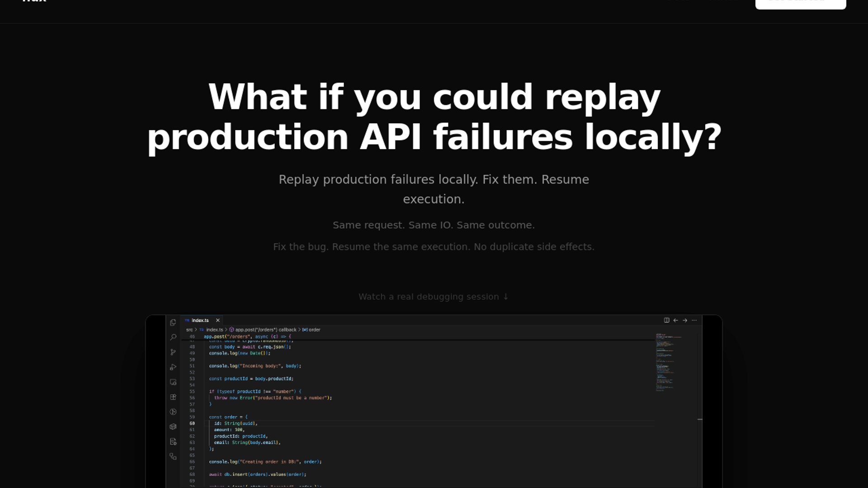Select the index.ts editor tab
The width and height of the screenshot is (868, 488).
point(199,320)
